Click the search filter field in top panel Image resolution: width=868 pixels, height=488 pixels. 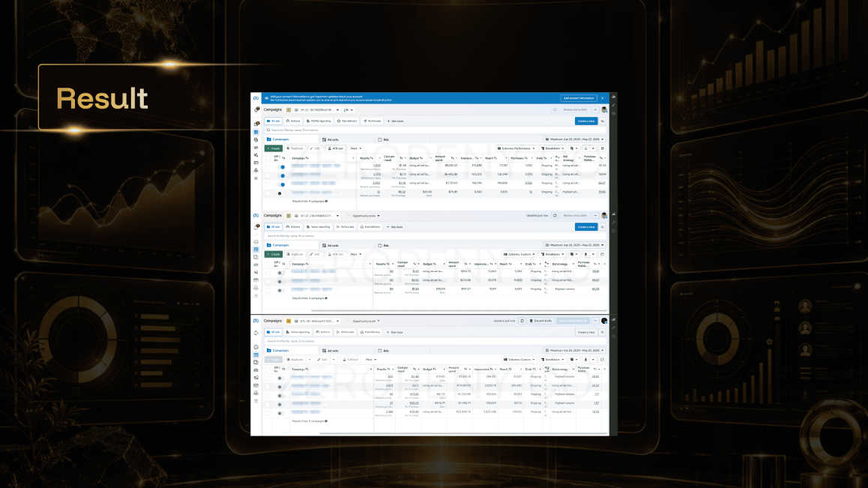click(x=435, y=130)
